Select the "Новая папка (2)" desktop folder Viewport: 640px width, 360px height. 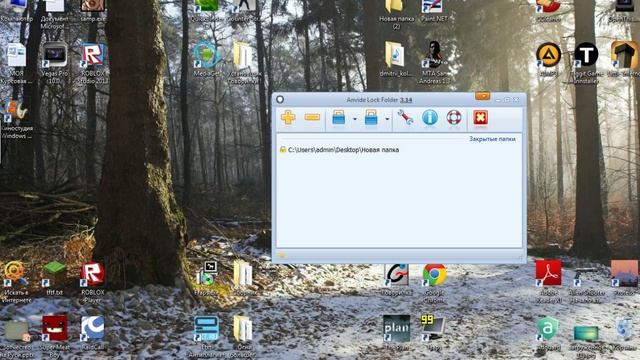point(396,14)
